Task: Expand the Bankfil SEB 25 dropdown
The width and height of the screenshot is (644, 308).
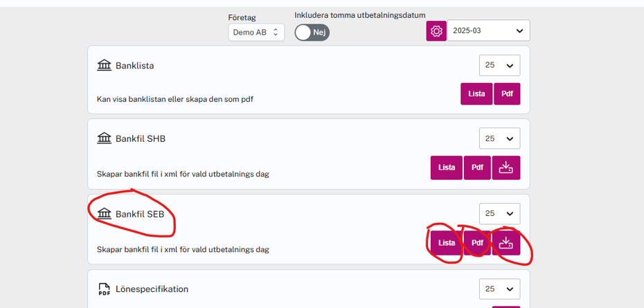Action: (x=499, y=214)
